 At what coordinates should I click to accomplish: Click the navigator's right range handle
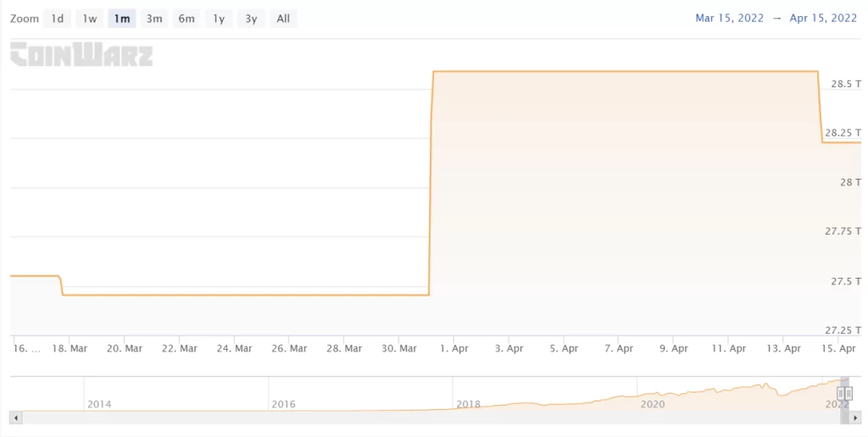(847, 394)
